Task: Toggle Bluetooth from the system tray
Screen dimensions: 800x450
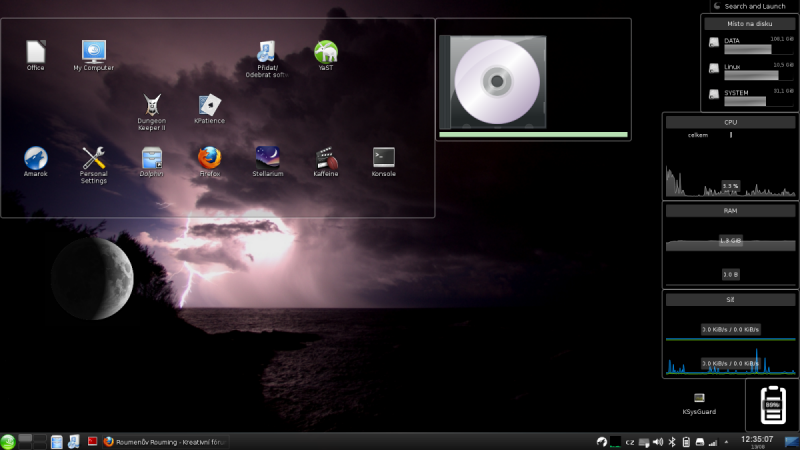Action: (x=672, y=441)
